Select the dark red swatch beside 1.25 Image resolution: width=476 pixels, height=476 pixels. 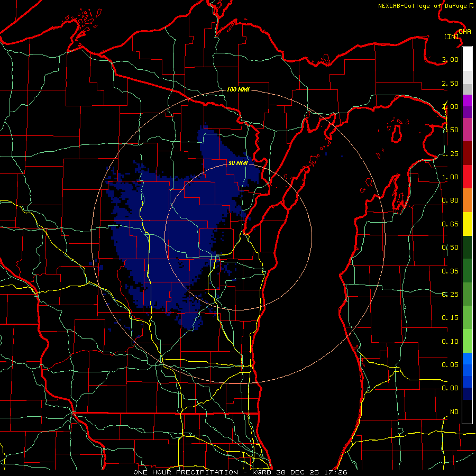click(x=467, y=153)
